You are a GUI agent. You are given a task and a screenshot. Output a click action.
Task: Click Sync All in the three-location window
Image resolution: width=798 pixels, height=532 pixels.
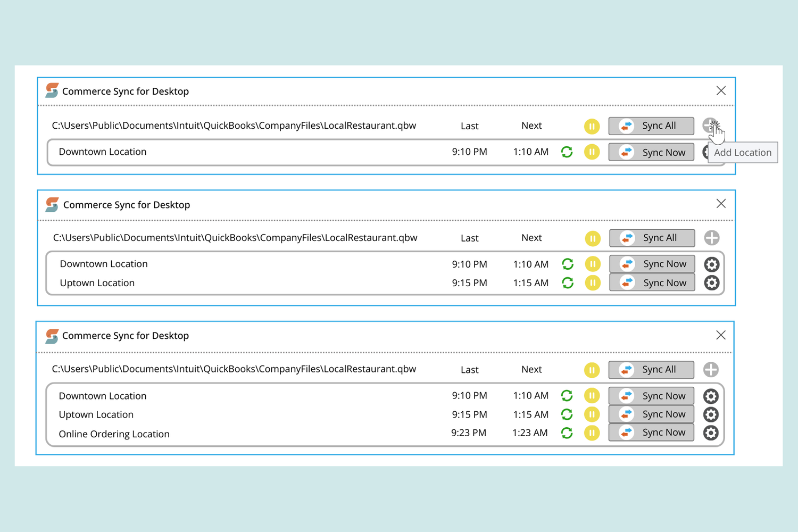[651, 370]
